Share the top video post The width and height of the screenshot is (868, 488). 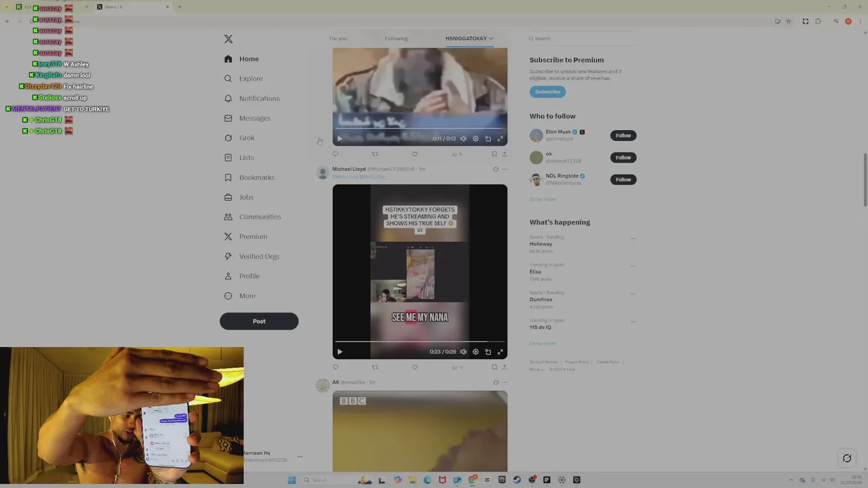(504, 154)
